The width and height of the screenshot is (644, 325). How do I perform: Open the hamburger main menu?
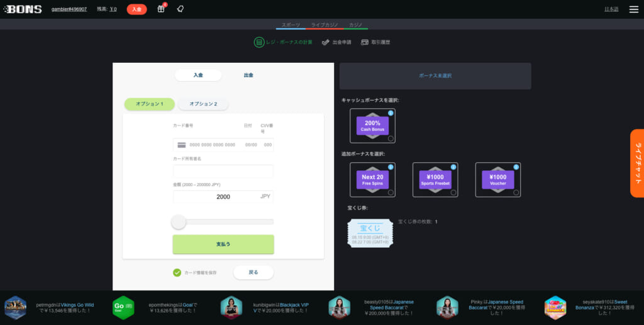[x=634, y=9]
